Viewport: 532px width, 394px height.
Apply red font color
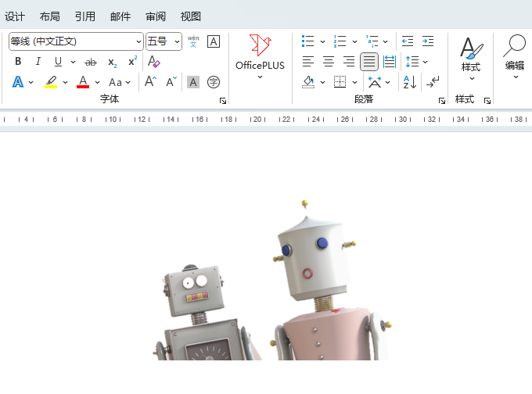click(x=83, y=82)
